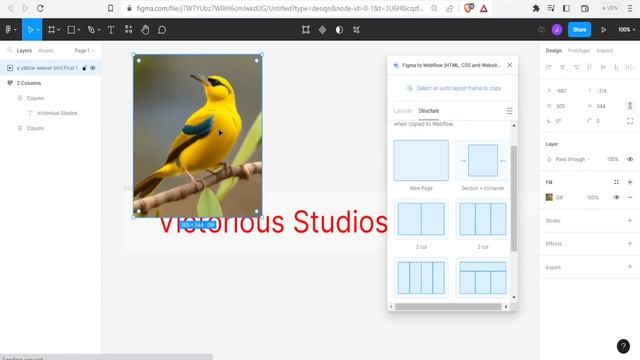Image resolution: width=640 pixels, height=360 pixels.
Task: Open the browser extensions puzzle icon
Action: click(x=536, y=8)
